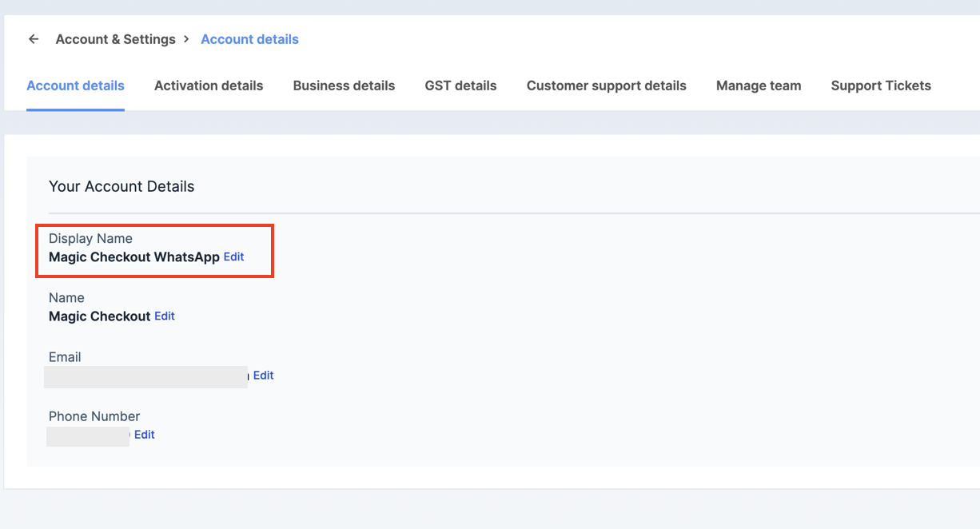Open the Support Tickets tab
Viewport: 980px width, 529px height.
[x=881, y=86]
